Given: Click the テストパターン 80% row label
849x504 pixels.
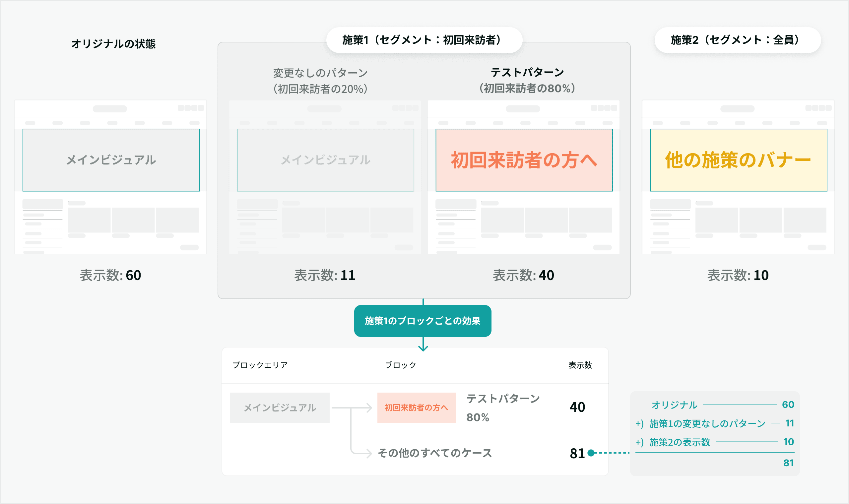Looking at the screenshot, I should tap(503, 408).
